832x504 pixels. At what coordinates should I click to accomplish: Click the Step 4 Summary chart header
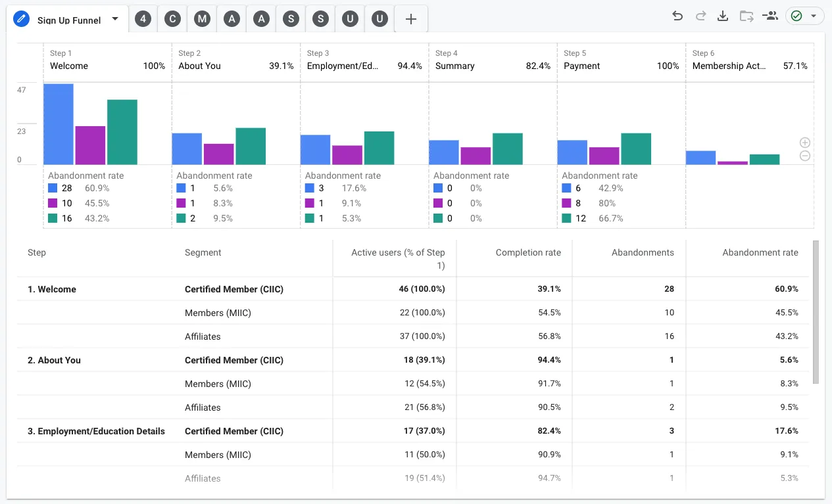coord(493,60)
